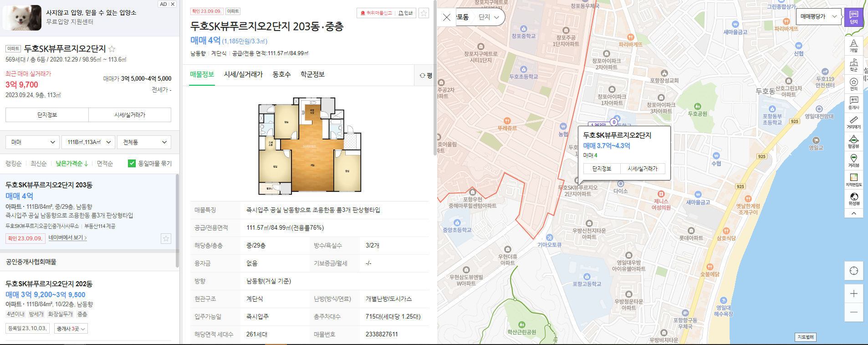Image resolution: width=868 pixels, height=345 pixels.
Task: Click the 지도범례 map legend button
Action: coord(806,337)
